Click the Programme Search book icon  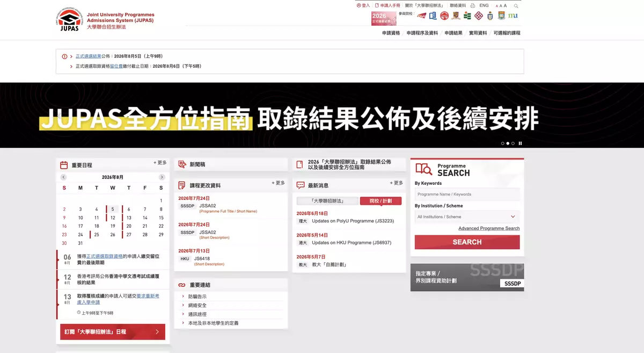(424, 169)
